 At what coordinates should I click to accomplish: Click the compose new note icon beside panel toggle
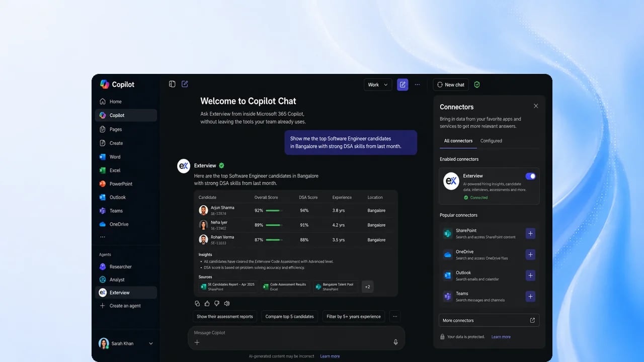pyautogui.click(x=185, y=84)
